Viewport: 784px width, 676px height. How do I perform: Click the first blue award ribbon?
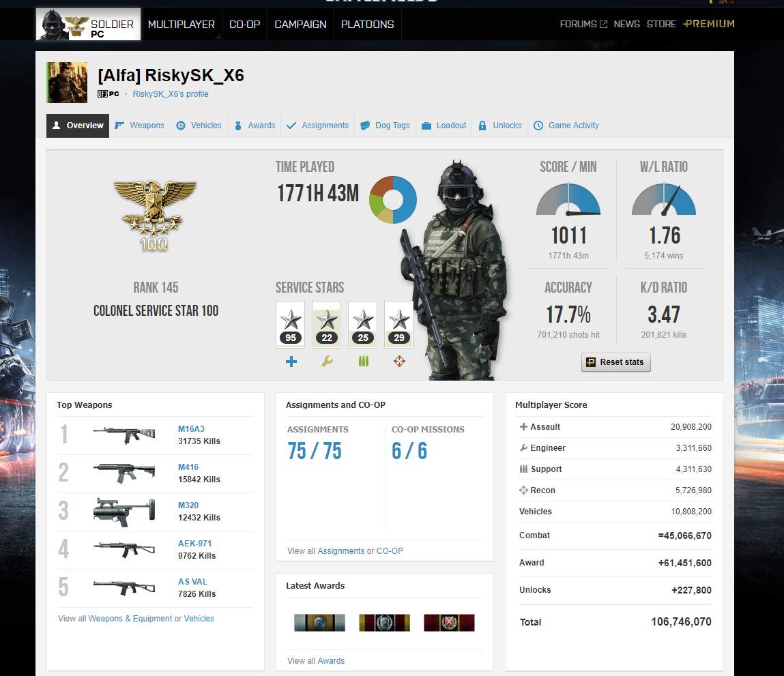coord(319,623)
